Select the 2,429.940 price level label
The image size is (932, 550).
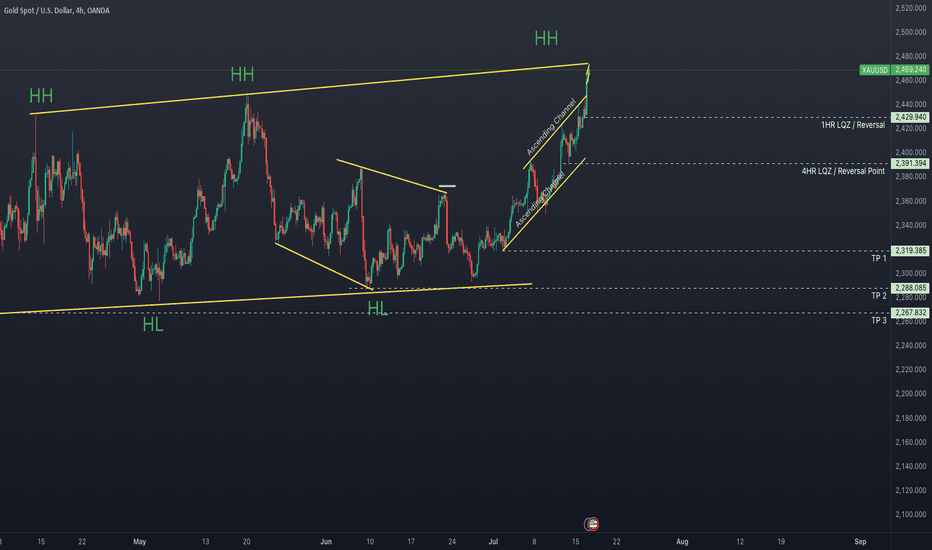909,117
